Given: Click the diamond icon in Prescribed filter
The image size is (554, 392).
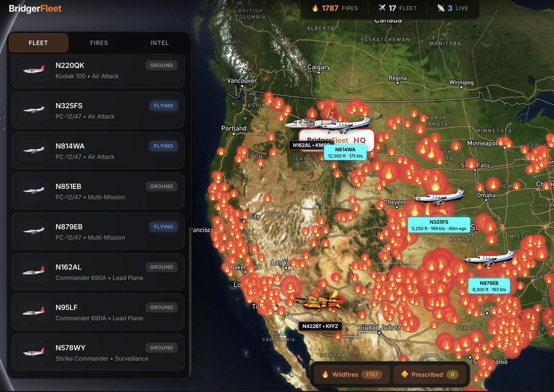Looking at the screenshot, I should coord(405,374).
